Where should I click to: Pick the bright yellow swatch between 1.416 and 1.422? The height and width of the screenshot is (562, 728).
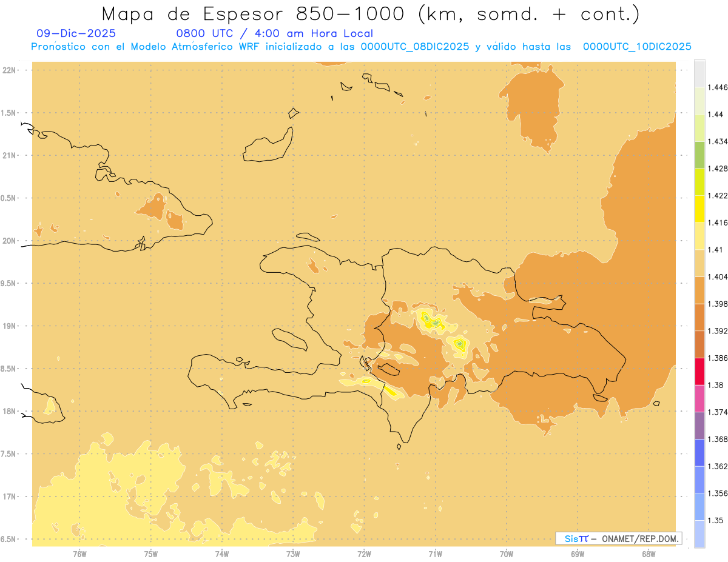click(699, 209)
